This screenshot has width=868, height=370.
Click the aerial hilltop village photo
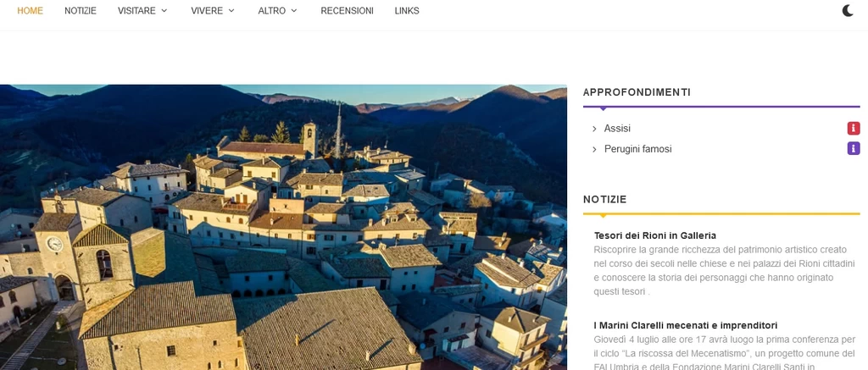283,227
